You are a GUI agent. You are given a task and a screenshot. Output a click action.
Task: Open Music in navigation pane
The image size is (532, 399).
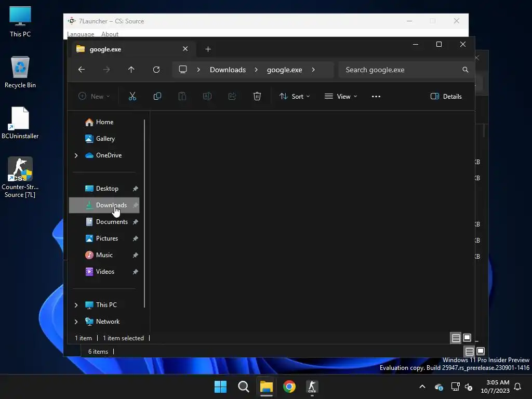pos(104,255)
